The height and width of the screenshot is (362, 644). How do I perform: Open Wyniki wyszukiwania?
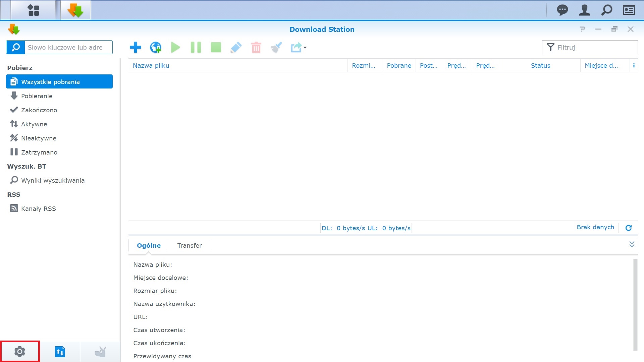[59, 180]
